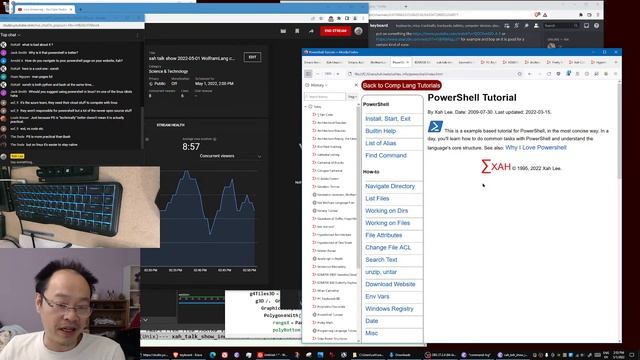Open Install, Start, Exit tutorial page

point(388,119)
